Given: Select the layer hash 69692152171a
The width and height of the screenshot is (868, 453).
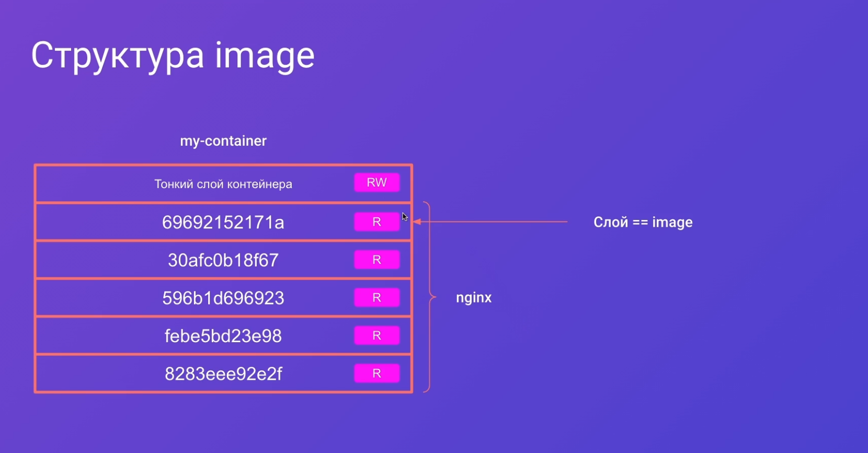Looking at the screenshot, I should pos(223,223).
